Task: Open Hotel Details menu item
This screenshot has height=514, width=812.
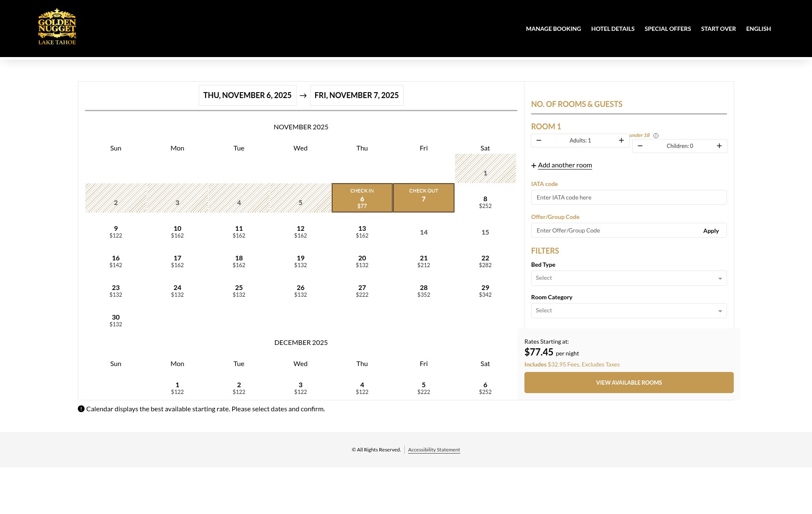Action: [x=613, y=29]
